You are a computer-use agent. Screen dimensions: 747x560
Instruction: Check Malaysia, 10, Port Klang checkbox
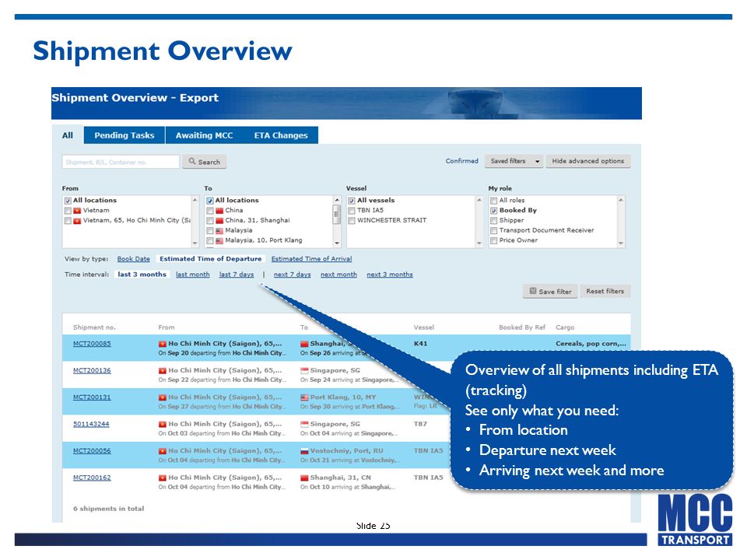pos(209,240)
